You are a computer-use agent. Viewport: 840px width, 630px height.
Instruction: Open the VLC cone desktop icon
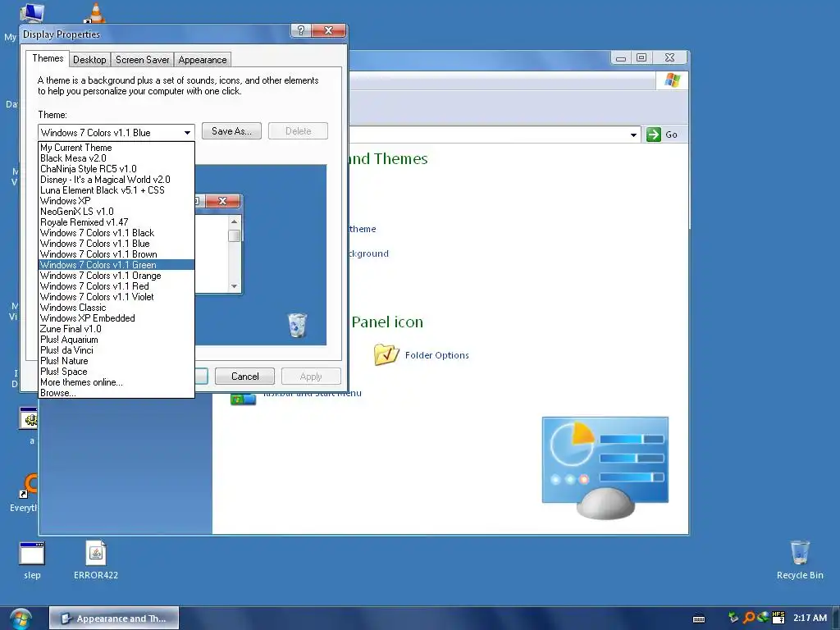[95, 13]
